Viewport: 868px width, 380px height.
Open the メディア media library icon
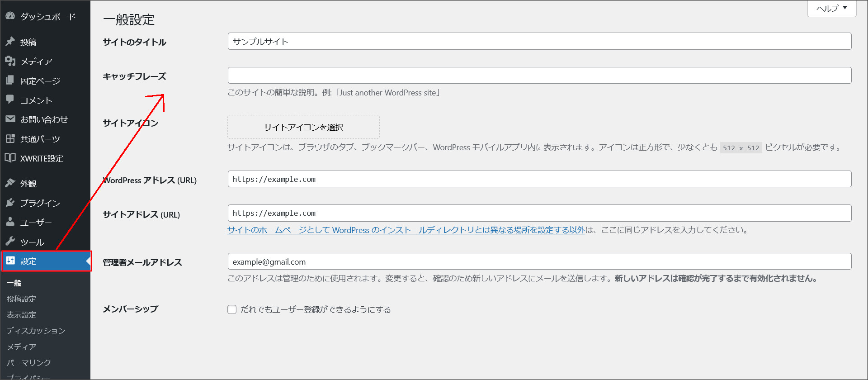[10, 61]
